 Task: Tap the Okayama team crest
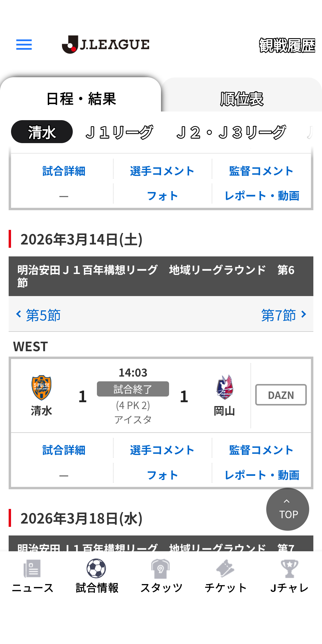pos(225,387)
